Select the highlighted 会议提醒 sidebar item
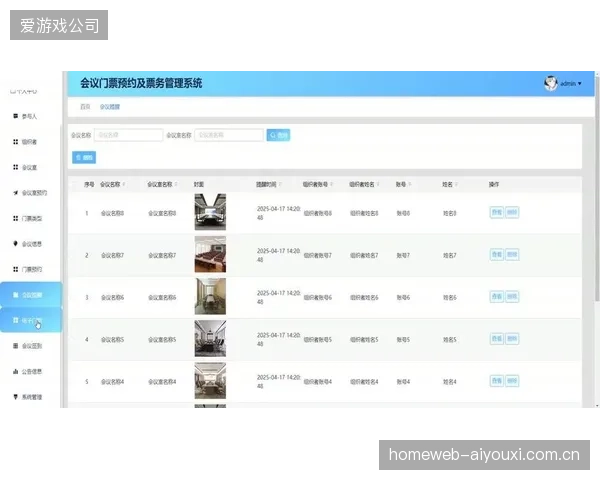600x480 pixels. (x=31, y=295)
